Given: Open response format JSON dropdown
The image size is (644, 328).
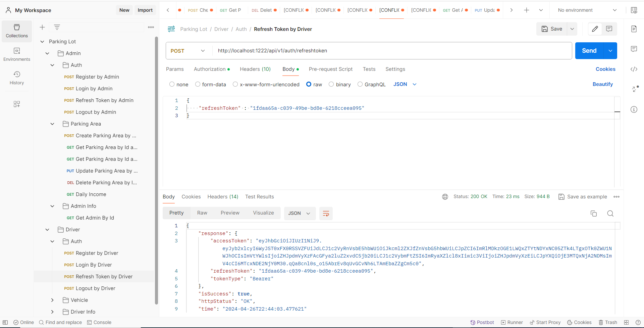Looking at the screenshot, I should click(x=300, y=214).
